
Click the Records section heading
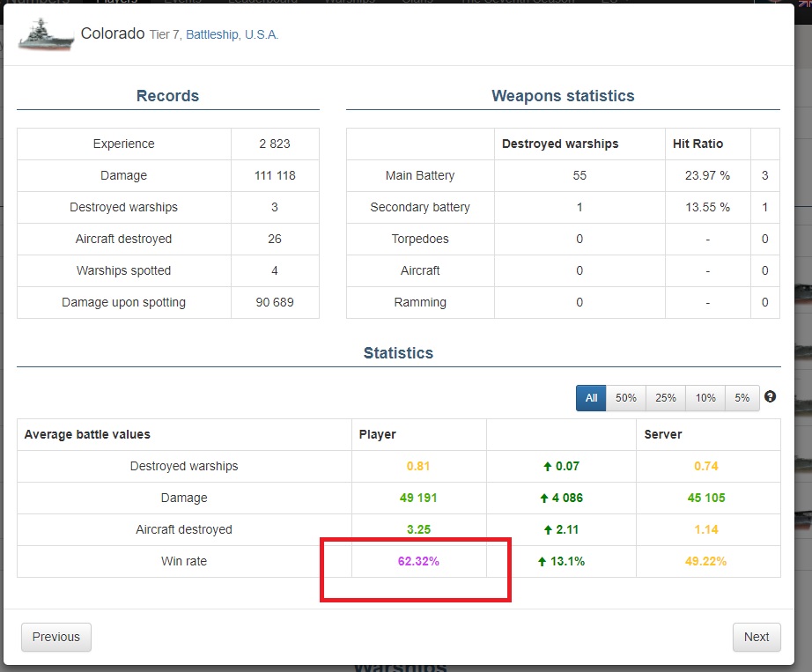point(168,96)
